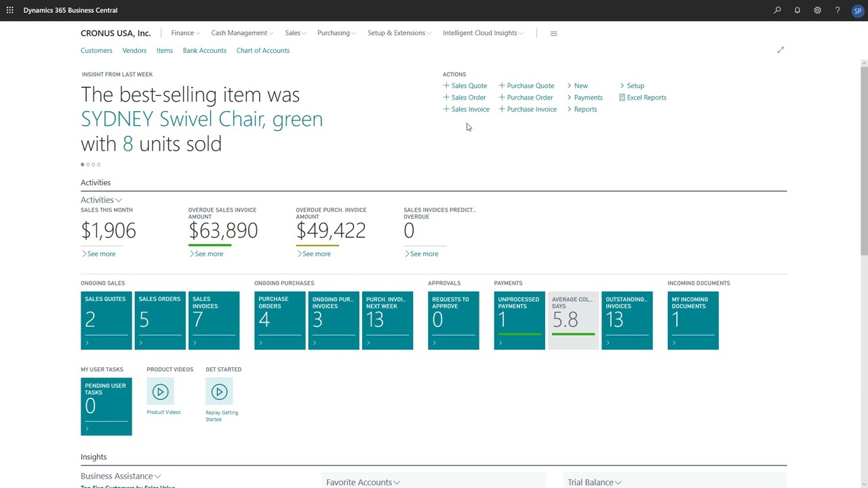Open the Outstanding Invoices tile
Viewport: 868px width, 488px height.
click(x=627, y=321)
